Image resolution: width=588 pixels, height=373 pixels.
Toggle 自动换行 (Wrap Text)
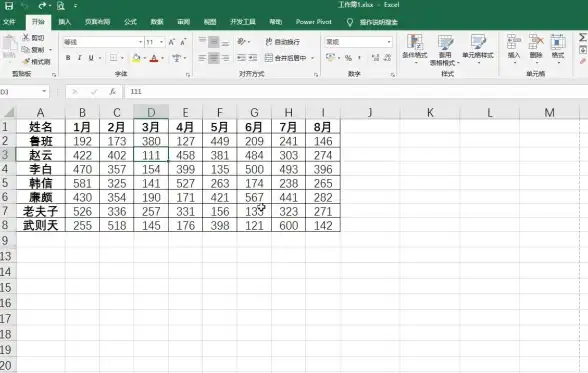[283, 42]
